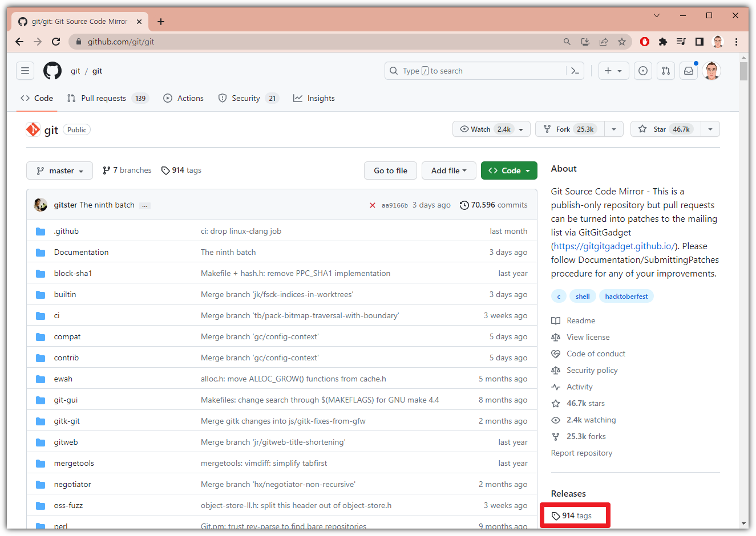
Task: Go to the GitHub homepage octocat logo
Action: coord(52,71)
